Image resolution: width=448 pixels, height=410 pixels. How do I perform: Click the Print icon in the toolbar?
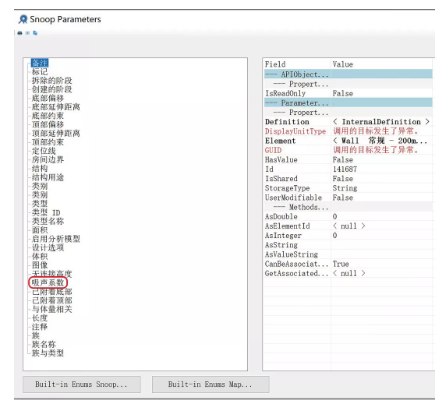coord(20,33)
